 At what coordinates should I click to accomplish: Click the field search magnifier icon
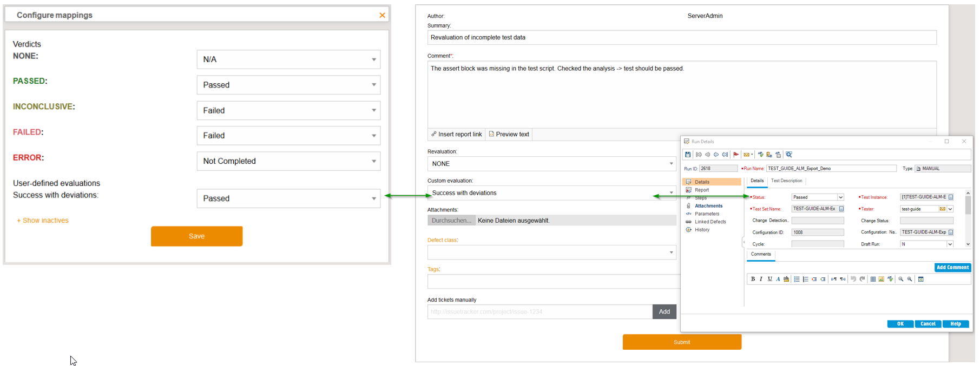point(789,155)
